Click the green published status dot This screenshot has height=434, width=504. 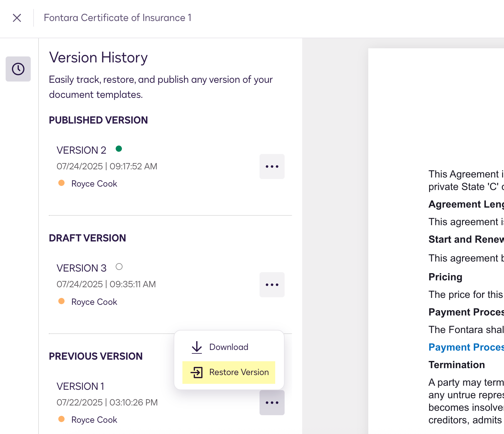[119, 149]
